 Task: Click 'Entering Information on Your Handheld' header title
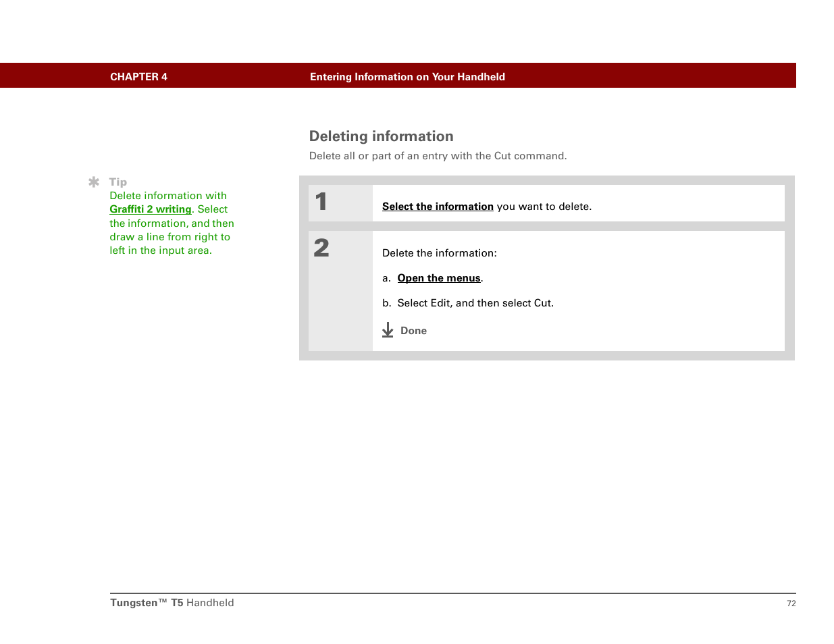pos(407,77)
